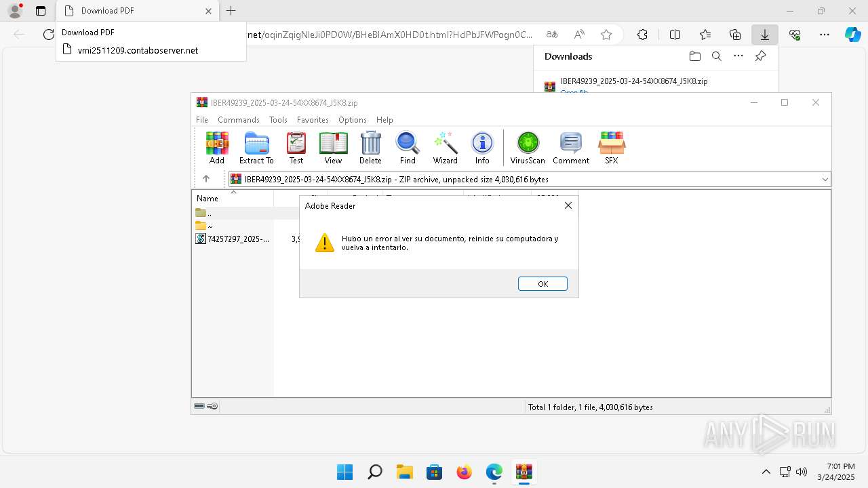Click the Edge profile avatar

pos(15,11)
